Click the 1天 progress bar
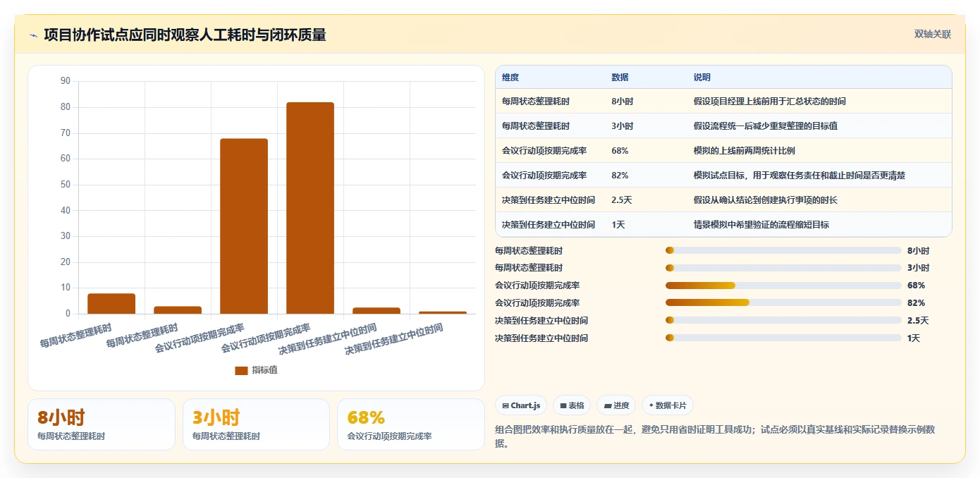The width and height of the screenshot is (980, 478). (x=783, y=338)
